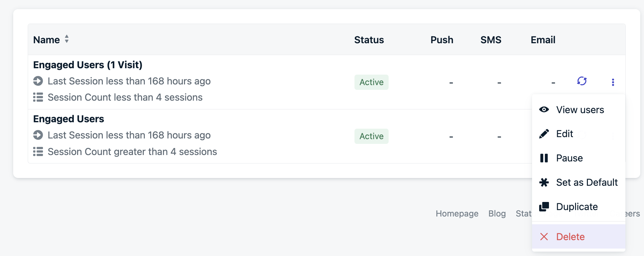The image size is (644, 256).
Task: Click the refresh icon for Engaged Users (1 Visit)
Action: 582,81
